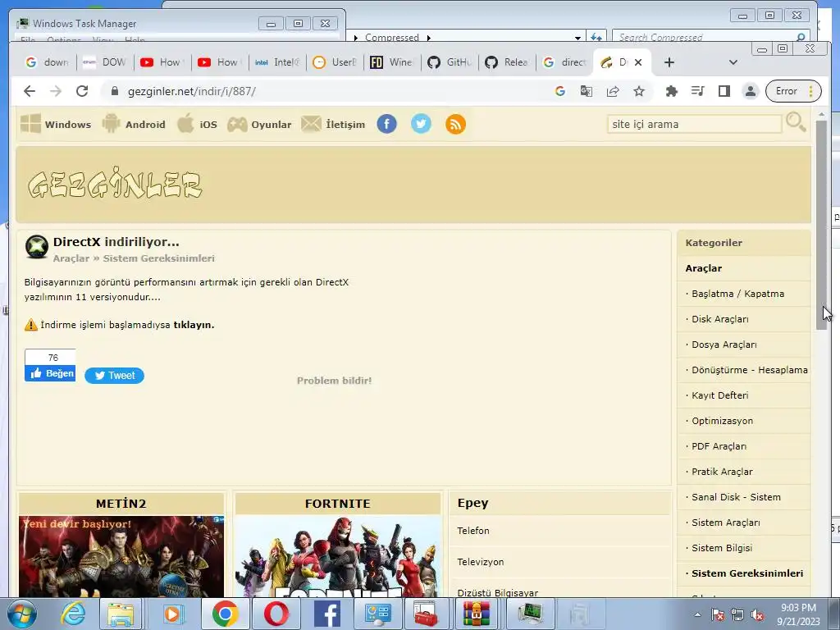The width and height of the screenshot is (840, 630).
Task: Open the Epey Televizyon link
Action: [x=480, y=562]
